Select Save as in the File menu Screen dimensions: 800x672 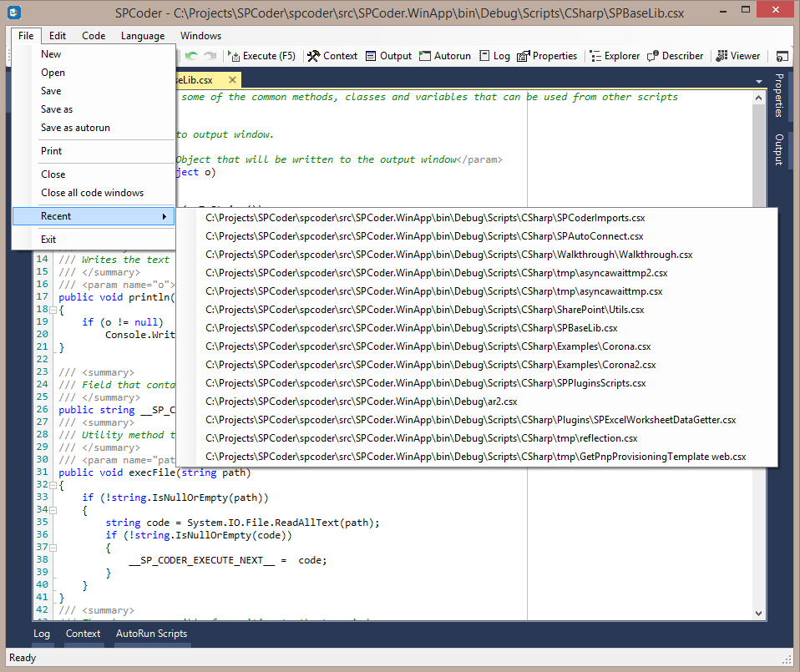(94, 109)
